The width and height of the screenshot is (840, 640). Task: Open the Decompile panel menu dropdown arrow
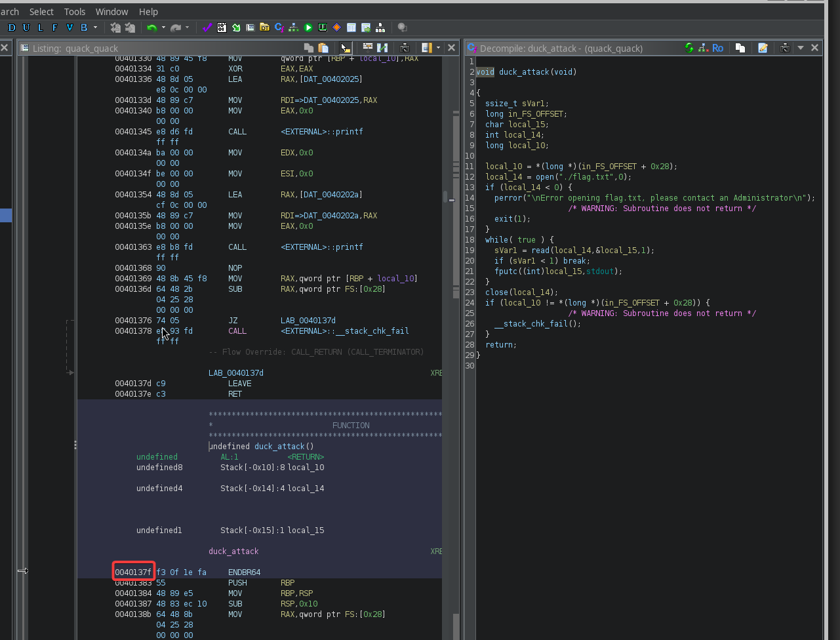tap(801, 48)
